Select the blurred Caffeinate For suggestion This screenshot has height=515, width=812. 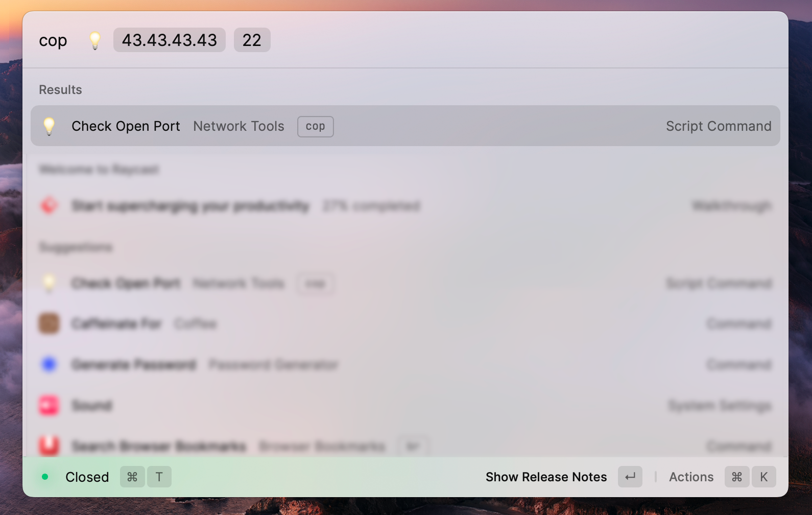116,324
